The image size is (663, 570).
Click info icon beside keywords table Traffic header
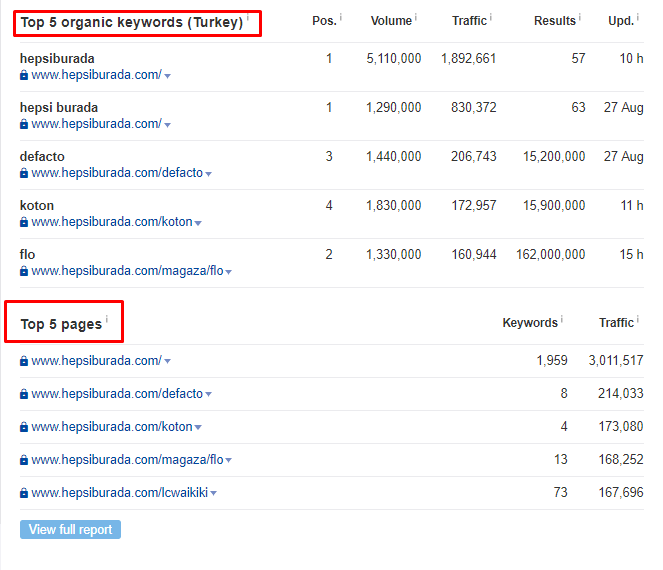point(491,17)
